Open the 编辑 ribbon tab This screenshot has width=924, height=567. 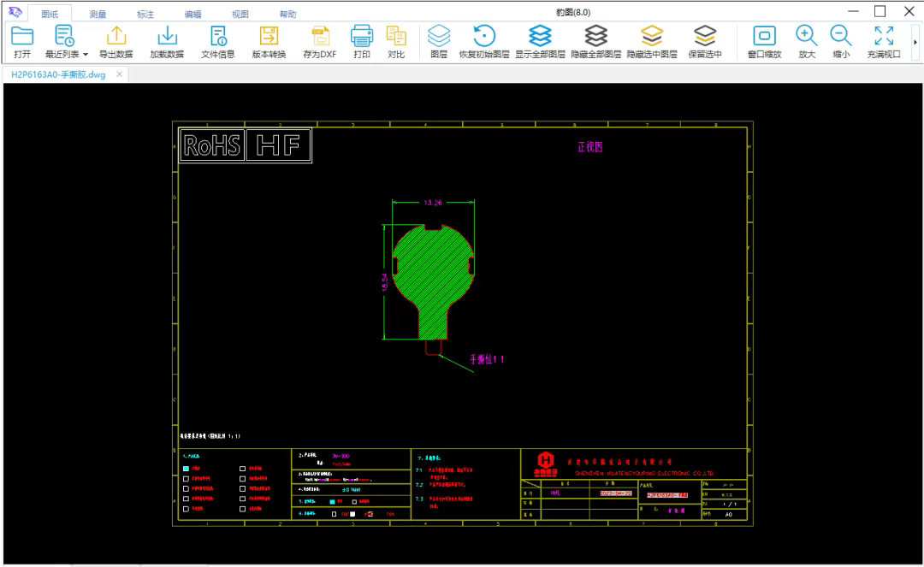(x=192, y=15)
